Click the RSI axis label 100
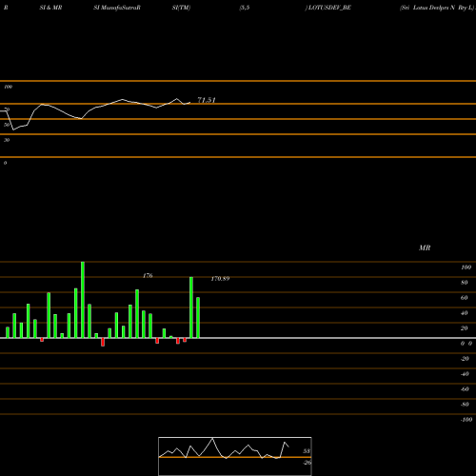Image resolution: width=476 pixels, height=476 pixels. coord(8,87)
